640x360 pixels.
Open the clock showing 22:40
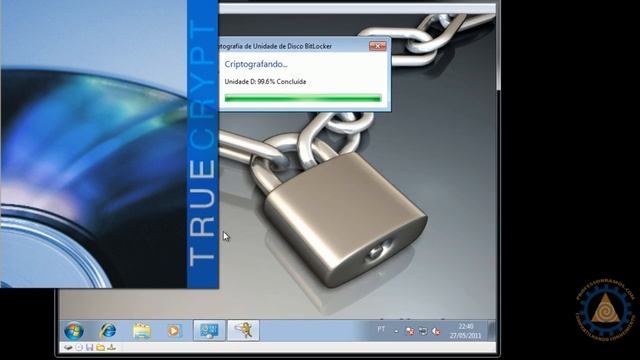tap(466, 331)
